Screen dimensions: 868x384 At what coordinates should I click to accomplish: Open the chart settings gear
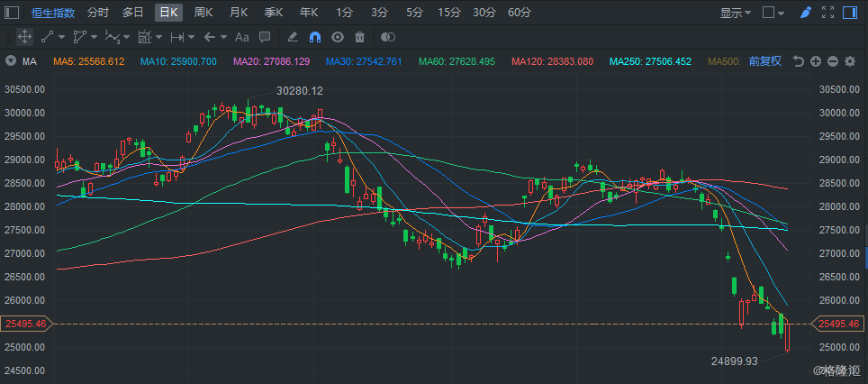[x=850, y=61]
